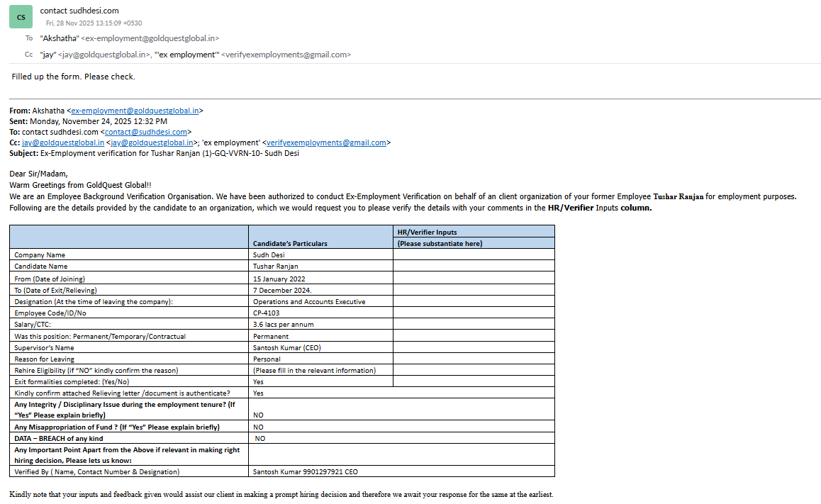Click jay@goldquestglobal.in link inside angle brackets
The width and height of the screenshot is (821, 504).
[151, 142]
